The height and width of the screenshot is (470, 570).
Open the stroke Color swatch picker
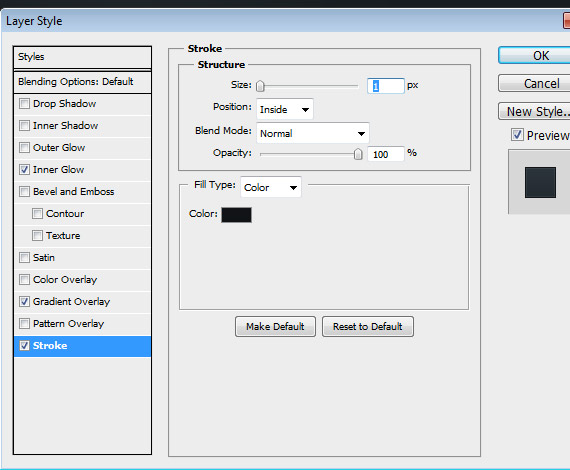pos(236,215)
